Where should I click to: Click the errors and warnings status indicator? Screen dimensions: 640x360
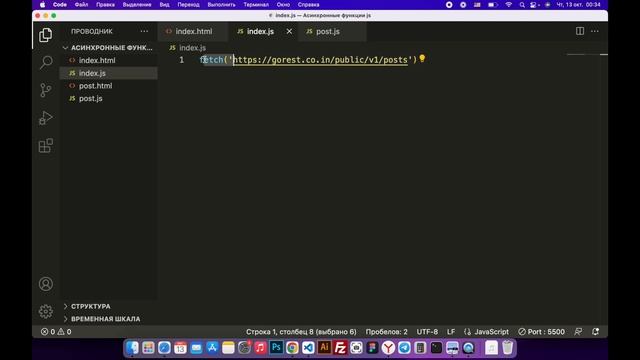click(56, 332)
